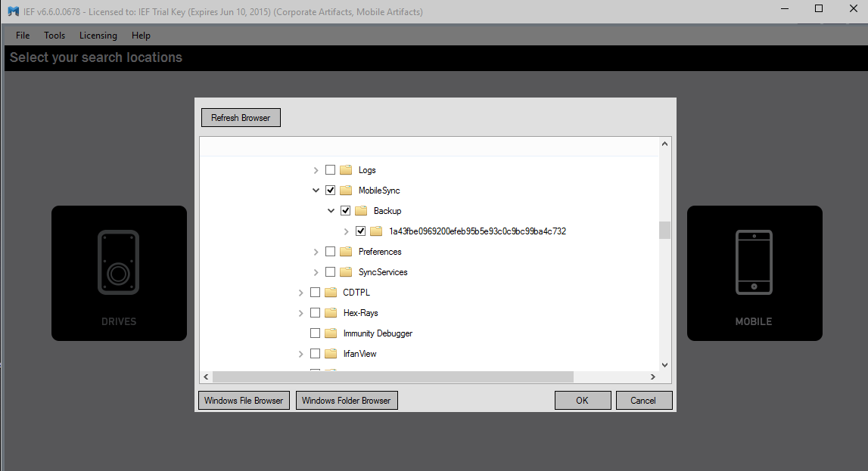The image size is (868, 471).
Task: Click the IEF application logo icon
Action: tap(14, 11)
